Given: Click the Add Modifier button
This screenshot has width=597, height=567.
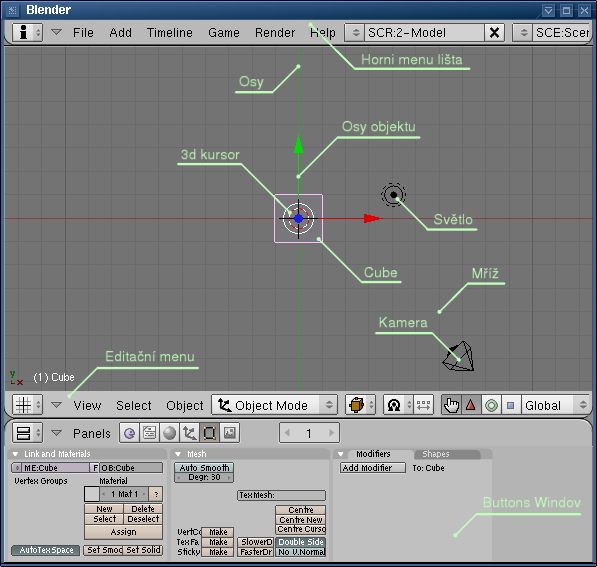Looking at the screenshot, I should [373, 468].
